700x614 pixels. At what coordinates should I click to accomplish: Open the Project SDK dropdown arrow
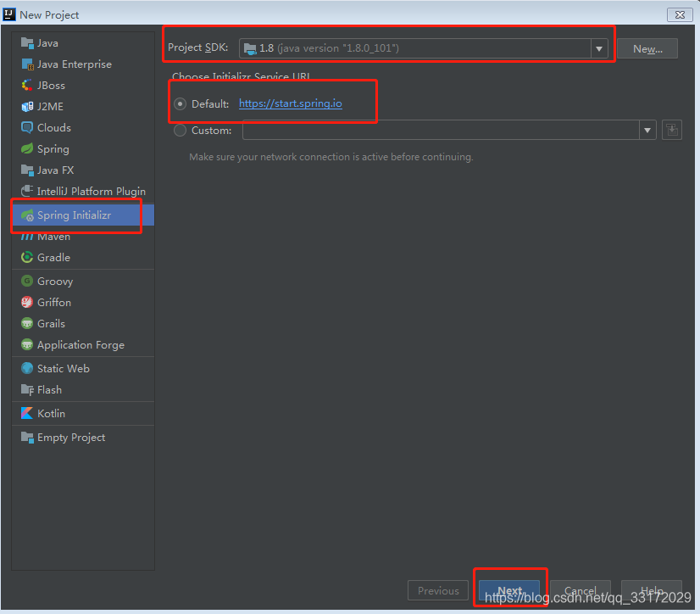[599, 48]
